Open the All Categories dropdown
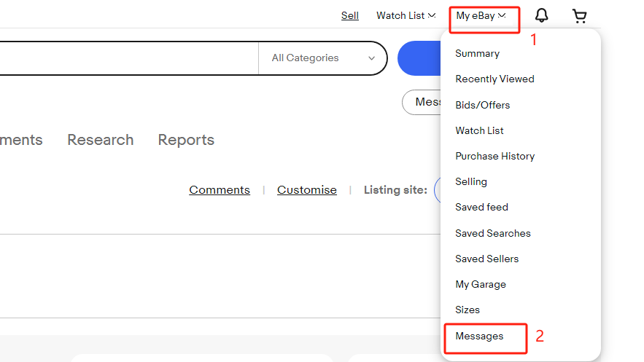This screenshot has width=644, height=362. [323, 58]
